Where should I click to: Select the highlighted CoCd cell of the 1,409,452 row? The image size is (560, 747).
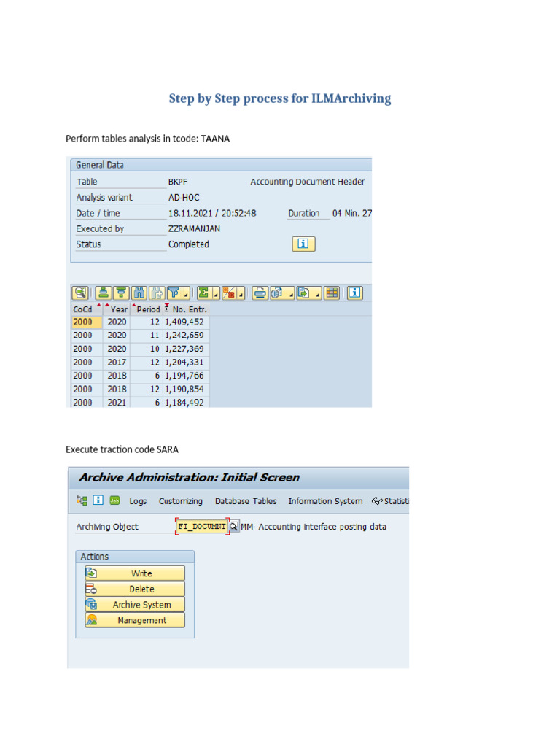click(x=86, y=322)
